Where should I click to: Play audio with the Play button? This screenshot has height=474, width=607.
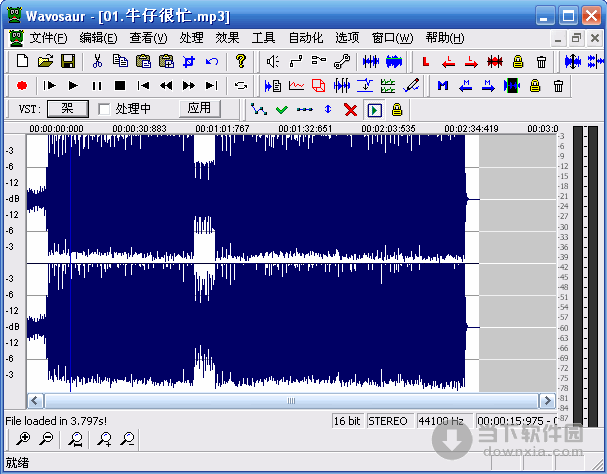pyautogui.click(x=73, y=85)
